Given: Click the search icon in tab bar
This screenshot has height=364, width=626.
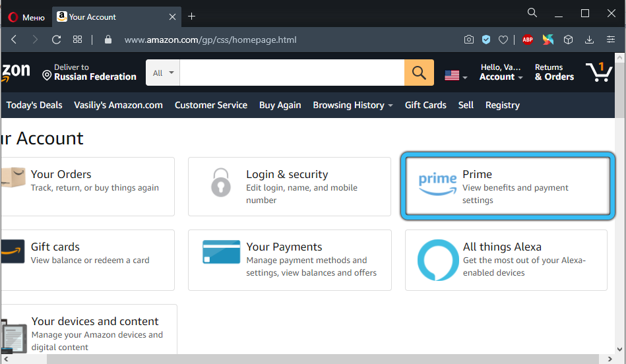Looking at the screenshot, I should coord(532,13).
